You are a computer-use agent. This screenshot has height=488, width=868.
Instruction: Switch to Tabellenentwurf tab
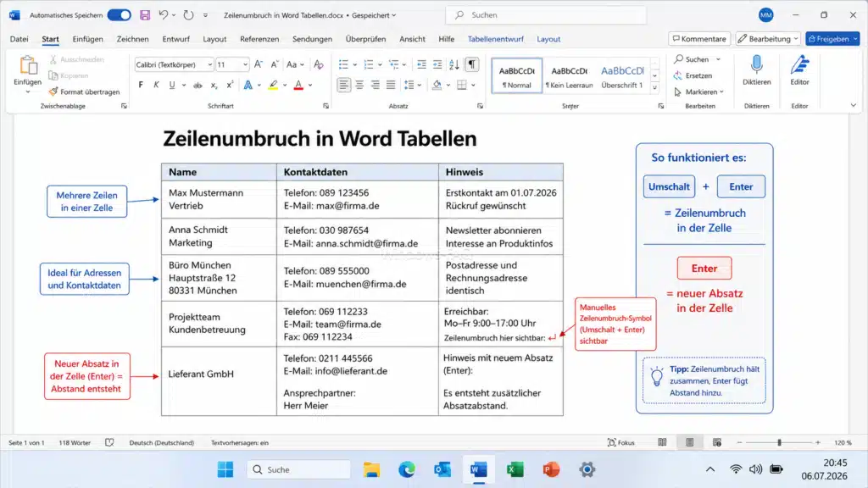tap(495, 39)
